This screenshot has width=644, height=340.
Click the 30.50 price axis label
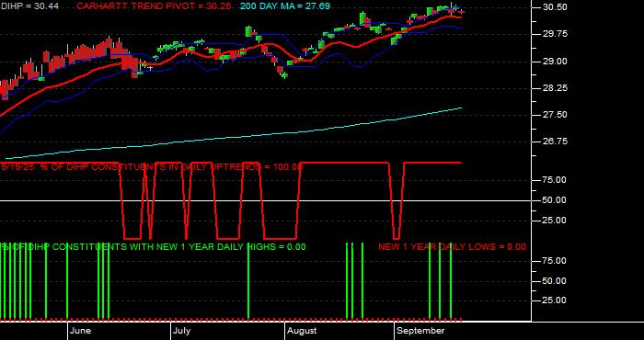(x=556, y=7)
